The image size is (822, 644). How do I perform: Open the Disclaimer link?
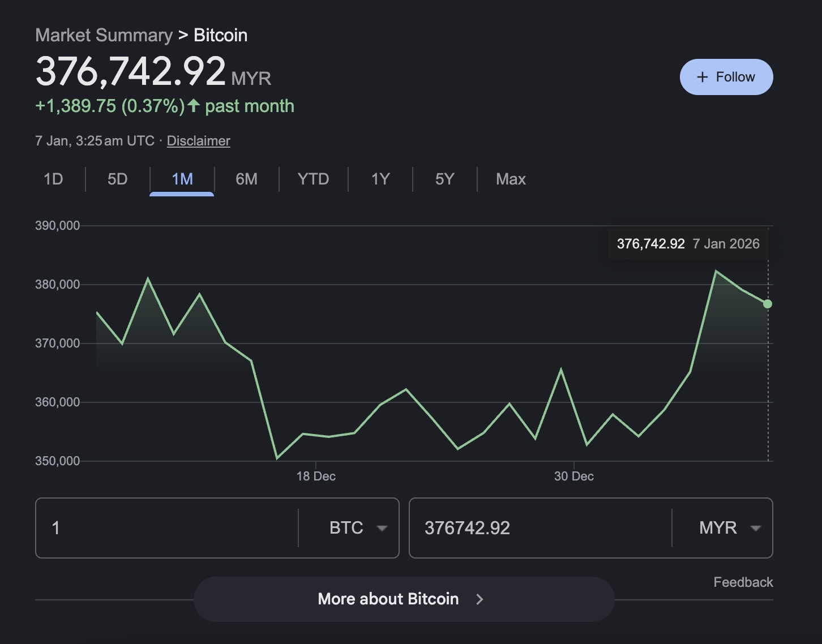tap(198, 141)
